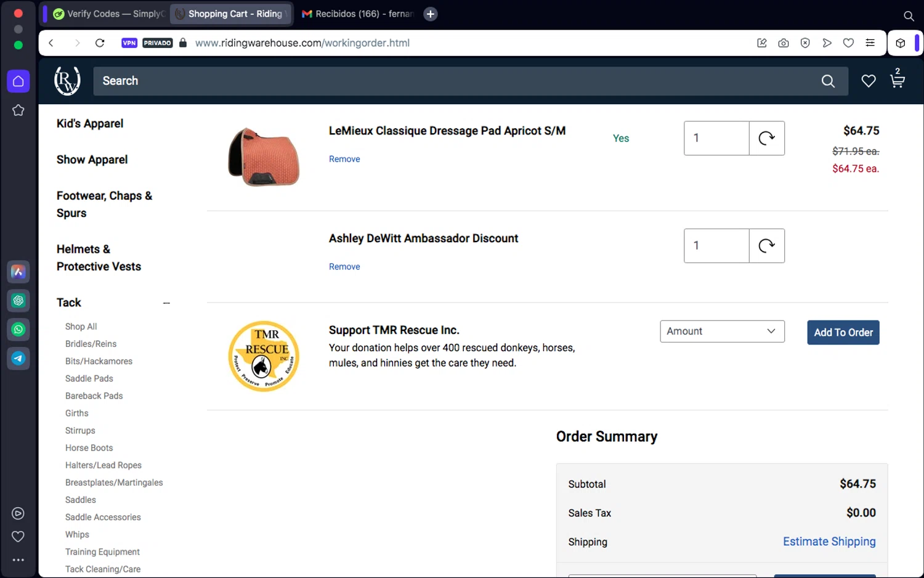Open the shopping cart icon with 2 items
This screenshot has height=578, width=924.
tap(898, 79)
